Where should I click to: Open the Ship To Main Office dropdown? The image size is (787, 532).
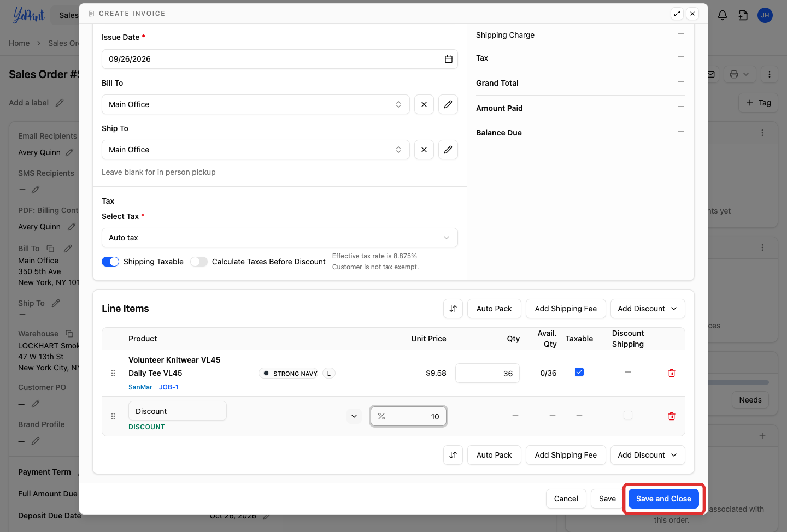(x=256, y=150)
